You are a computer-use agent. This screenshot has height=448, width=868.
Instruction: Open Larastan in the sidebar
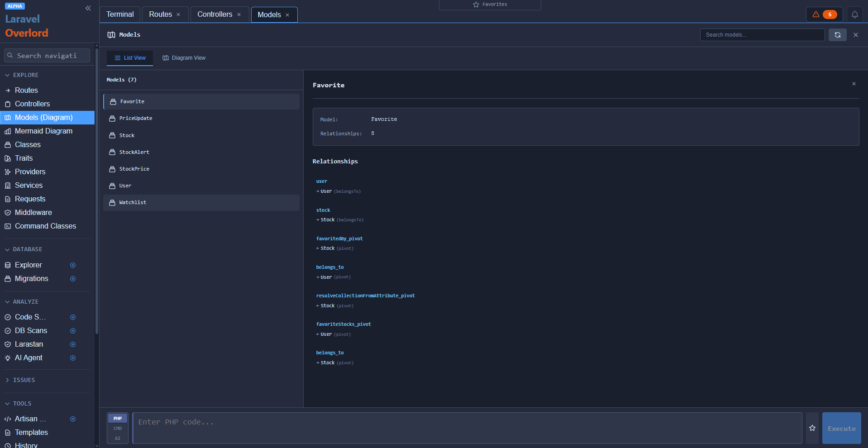point(29,344)
